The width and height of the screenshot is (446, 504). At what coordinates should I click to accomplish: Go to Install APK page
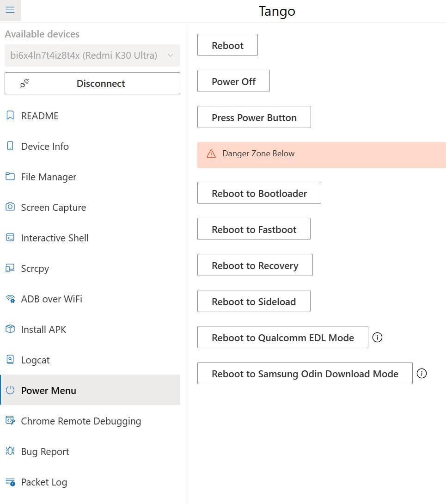click(43, 330)
